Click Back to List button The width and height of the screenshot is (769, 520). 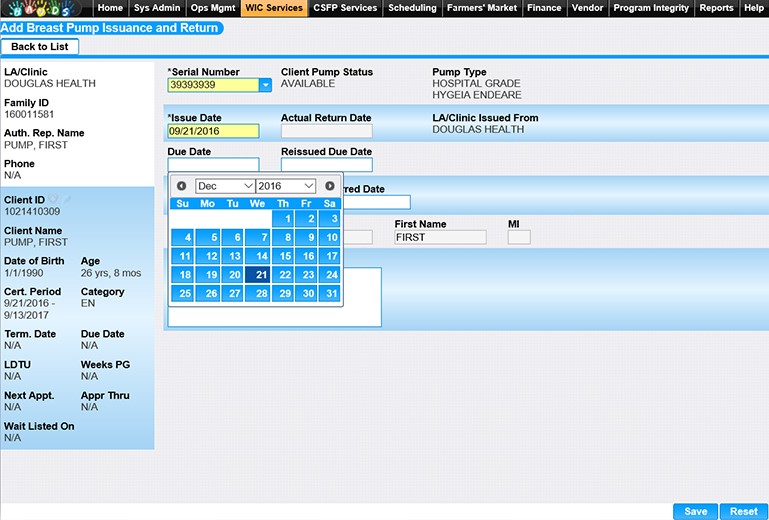coord(40,47)
